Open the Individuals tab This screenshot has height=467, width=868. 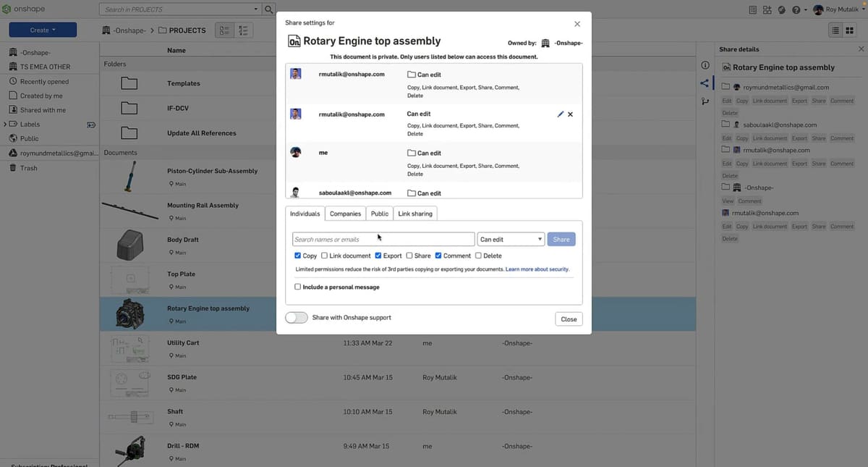pyautogui.click(x=305, y=214)
